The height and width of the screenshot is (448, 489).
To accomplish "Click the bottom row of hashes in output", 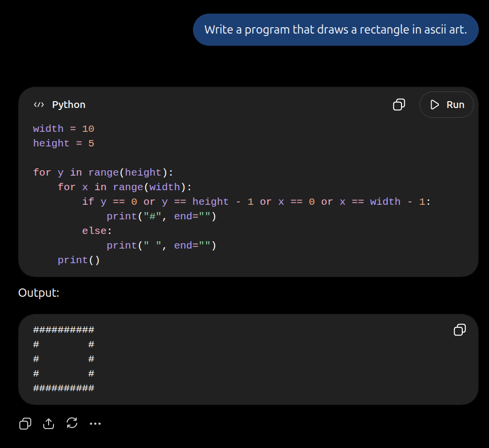I will [64, 388].
